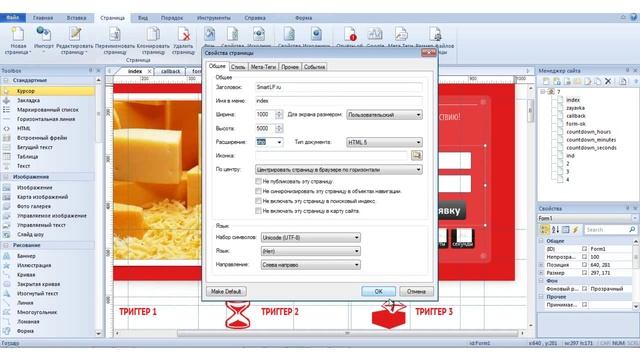Viewport: 640px width, 360px height.
Task: Open the Файл menu
Action: click(13, 18)
